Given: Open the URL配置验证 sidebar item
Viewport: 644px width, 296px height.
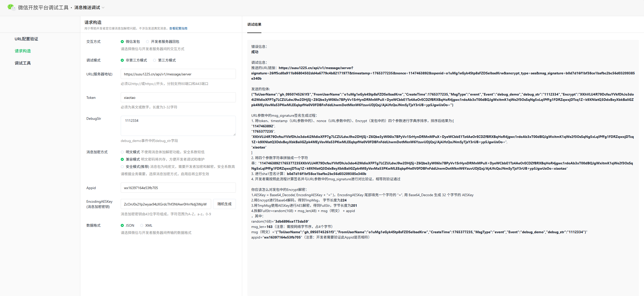Looking at the screenshot, I should pos(26,39).
